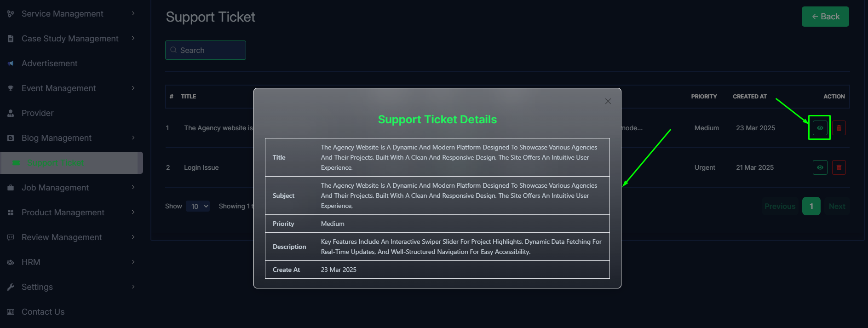Open Job Management menu item
This screenshot has height=328, width=868.
(x=55, y=188)
